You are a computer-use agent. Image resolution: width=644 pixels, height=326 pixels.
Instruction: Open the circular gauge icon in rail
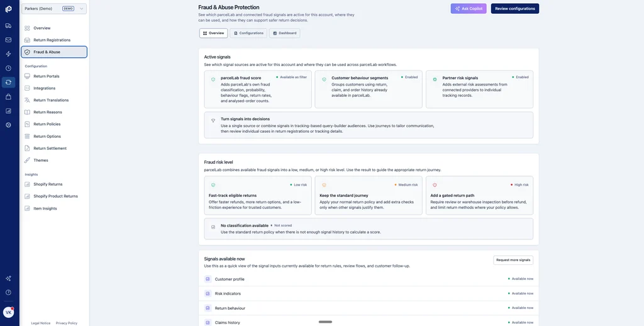coord(8,125)
